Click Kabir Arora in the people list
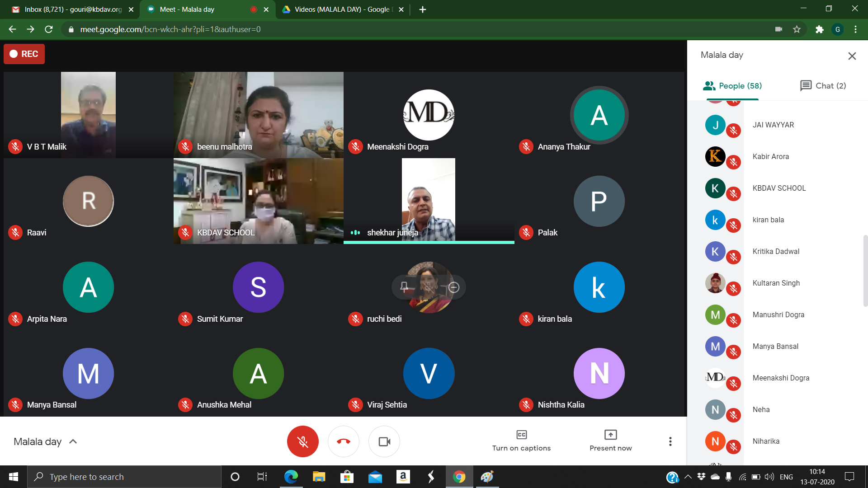 770,157
